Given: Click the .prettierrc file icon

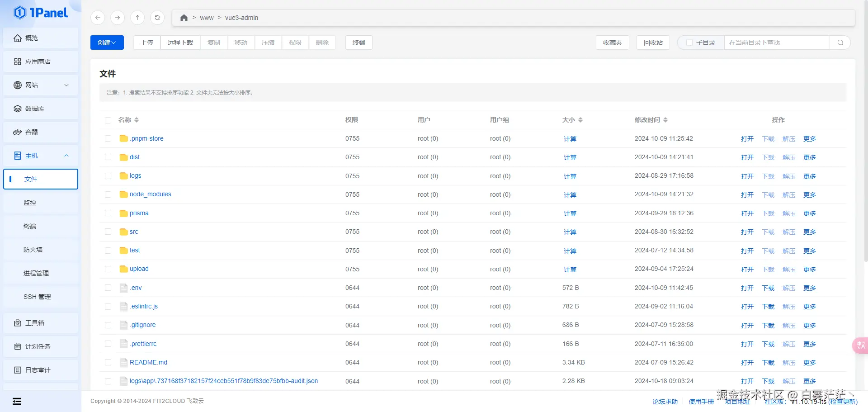Looking at the screenshot, I should click(123, 344).
